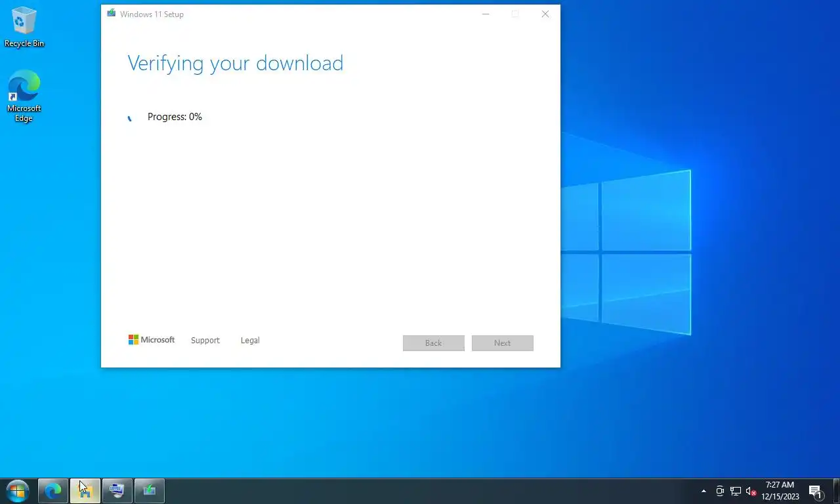
Task: Minimize the Windows 11 Setup window
Action: point(486,14)
